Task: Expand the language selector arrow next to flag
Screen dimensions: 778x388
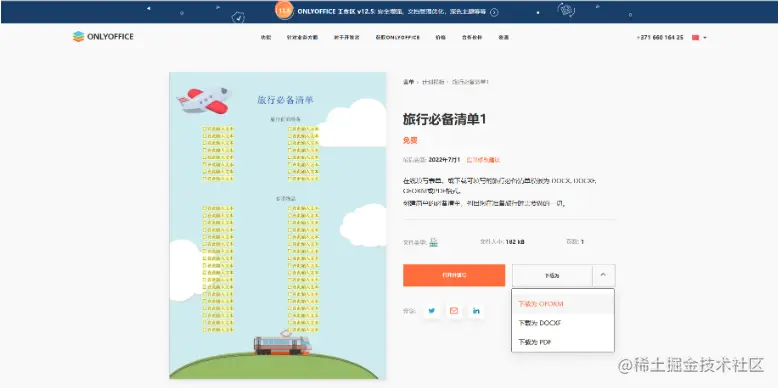Action: tap(705, 38)
